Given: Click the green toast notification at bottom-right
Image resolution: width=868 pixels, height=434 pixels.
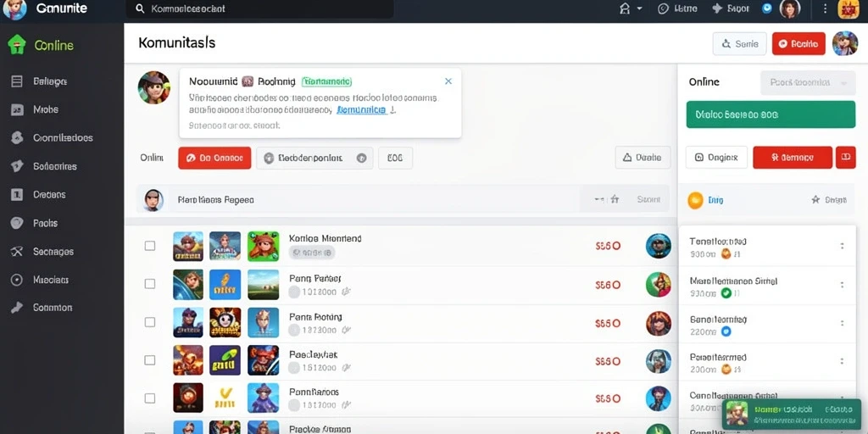Looking at the screenshot, I should point(792,413).
